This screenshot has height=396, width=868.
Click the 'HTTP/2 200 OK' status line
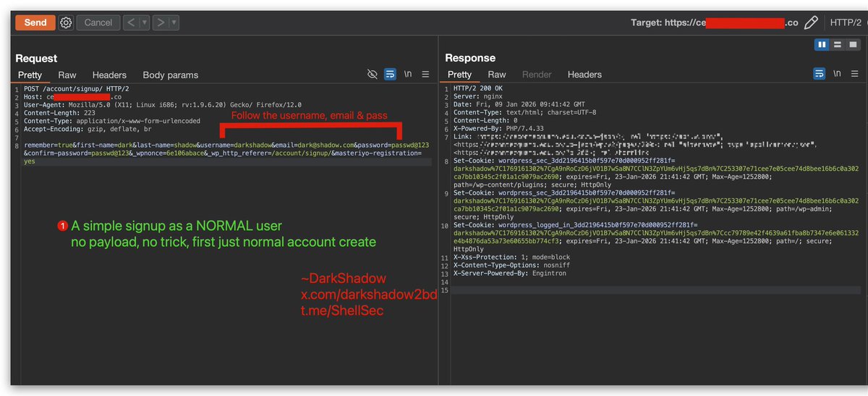pos(477,88)
